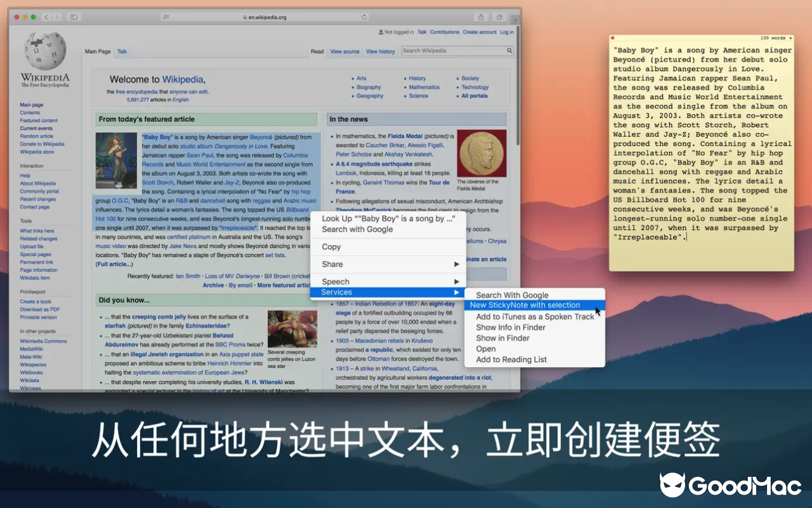Image resolution: width=812 pixels, height=508 pixels.
Task: Click Download as PDF link
Action: pos(40,309)
